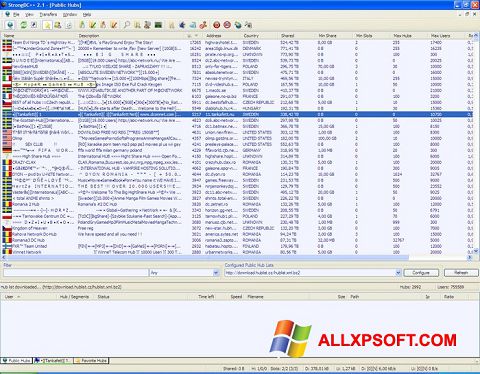Click the last toolbar icon with pencil
The image size is (480, 374).
(x=248, y=25)
